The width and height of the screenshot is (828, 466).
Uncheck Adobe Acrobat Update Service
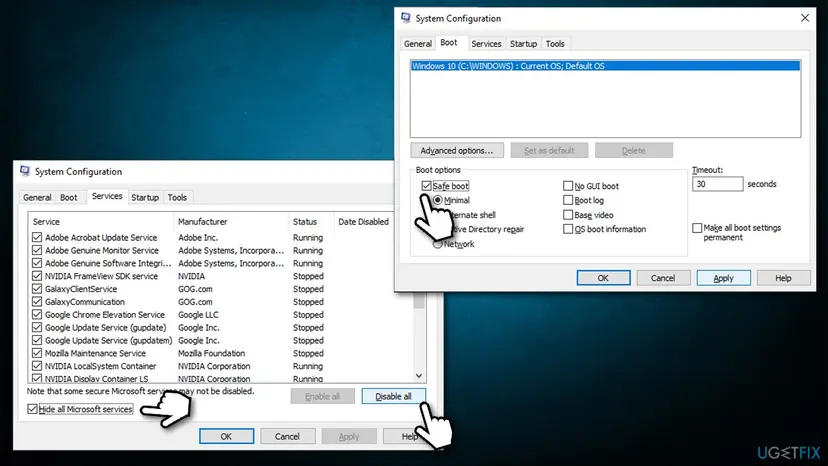tap(37, 237)
